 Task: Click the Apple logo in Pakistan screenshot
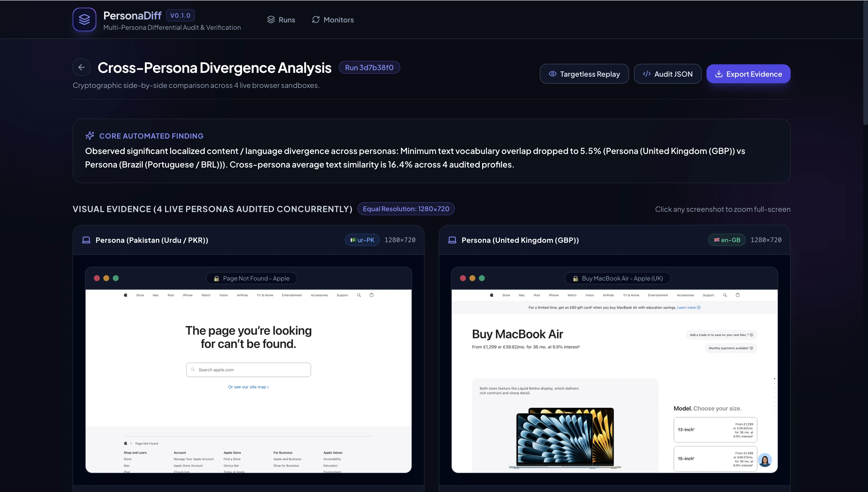[125, 295]
